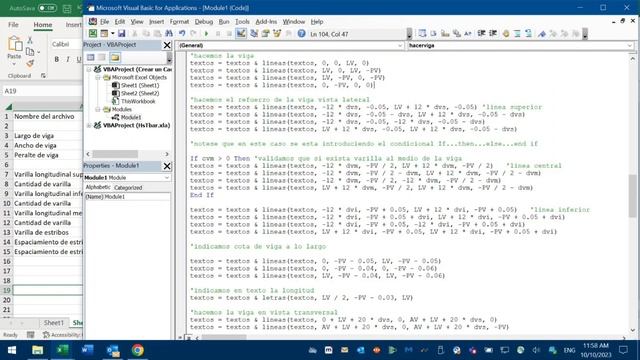Toggle Breakpoint with the hand icon
Viewport: 640px width, 360px height.
tap(506, 33)
